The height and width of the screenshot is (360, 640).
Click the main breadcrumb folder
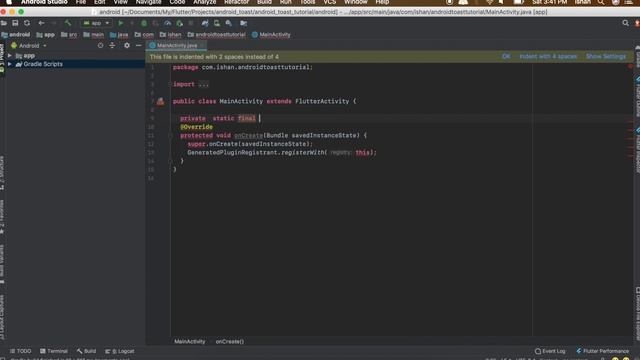point(94,35)
